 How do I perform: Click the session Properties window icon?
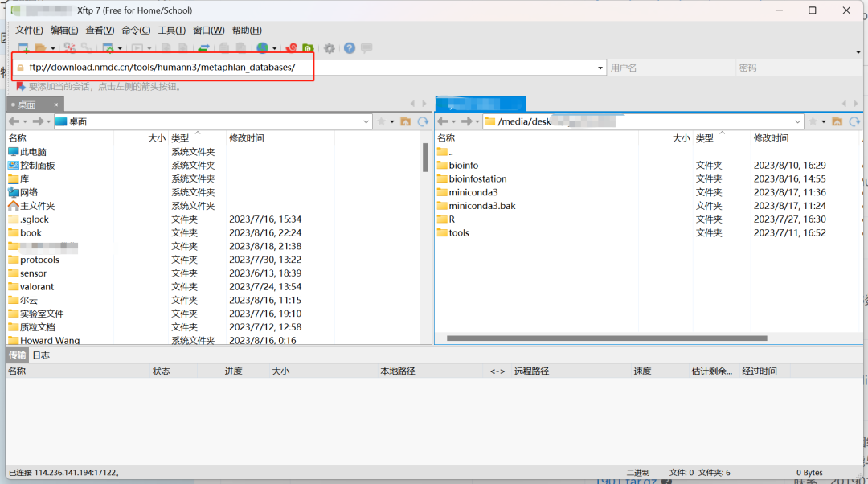click(x=108, y=48)
